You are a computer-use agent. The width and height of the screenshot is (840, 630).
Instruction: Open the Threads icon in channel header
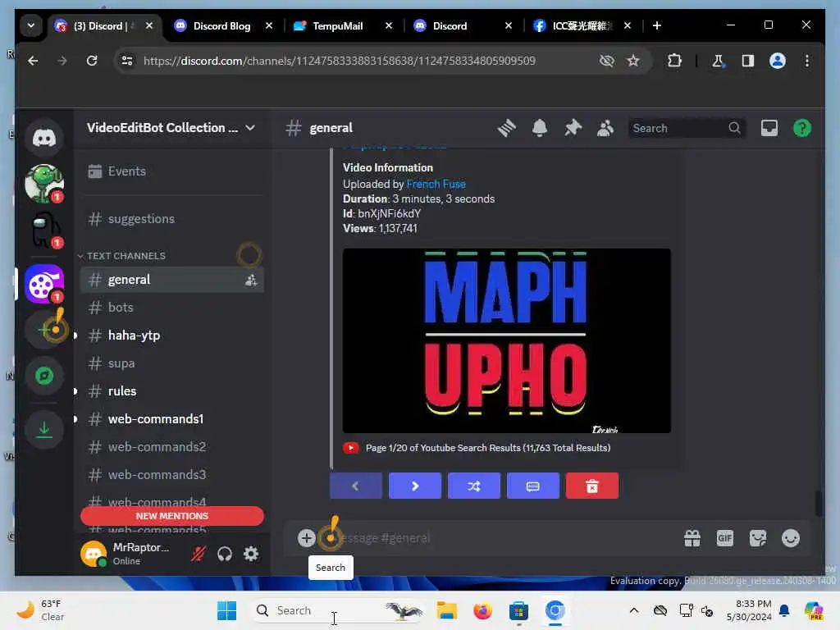pos(506,128)
